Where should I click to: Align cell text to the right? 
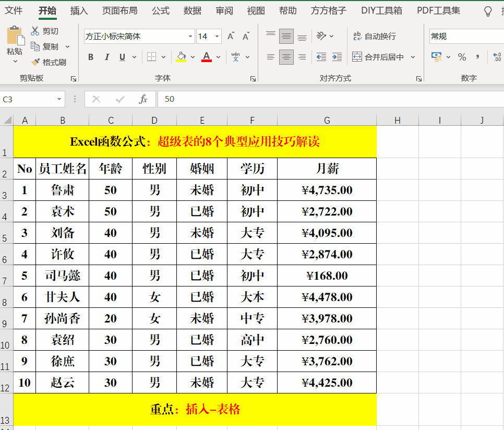point(302,57)
